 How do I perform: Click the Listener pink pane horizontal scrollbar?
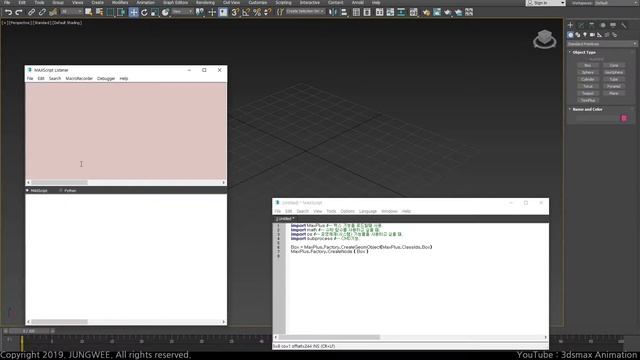pyautogui.click(x=126, y=182)
